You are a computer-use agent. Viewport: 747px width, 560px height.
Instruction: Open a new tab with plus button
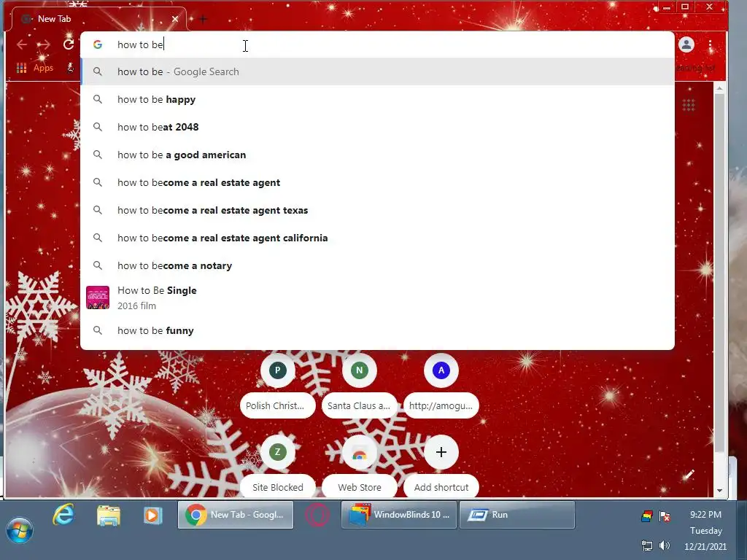point(203,19)
